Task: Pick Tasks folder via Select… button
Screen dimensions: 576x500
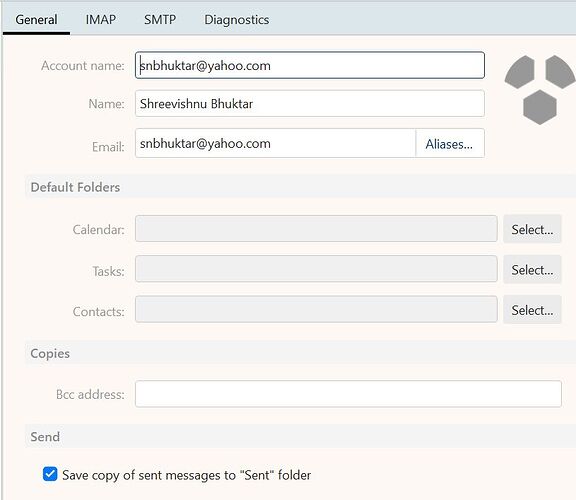Action: [x=532, y=270]
